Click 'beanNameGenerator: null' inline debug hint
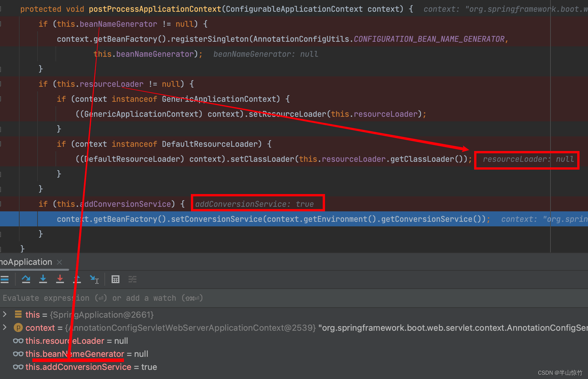Screen dimensions: 588x379 [x=266, y=54]
